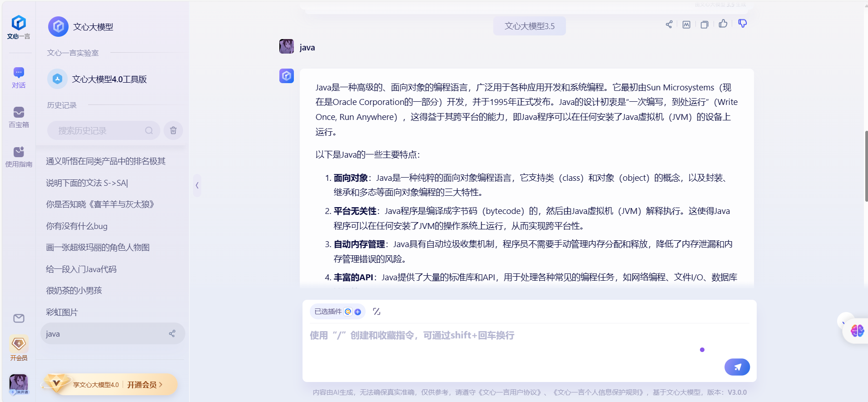Select the java conversation in history

click(x=113, y=334)
